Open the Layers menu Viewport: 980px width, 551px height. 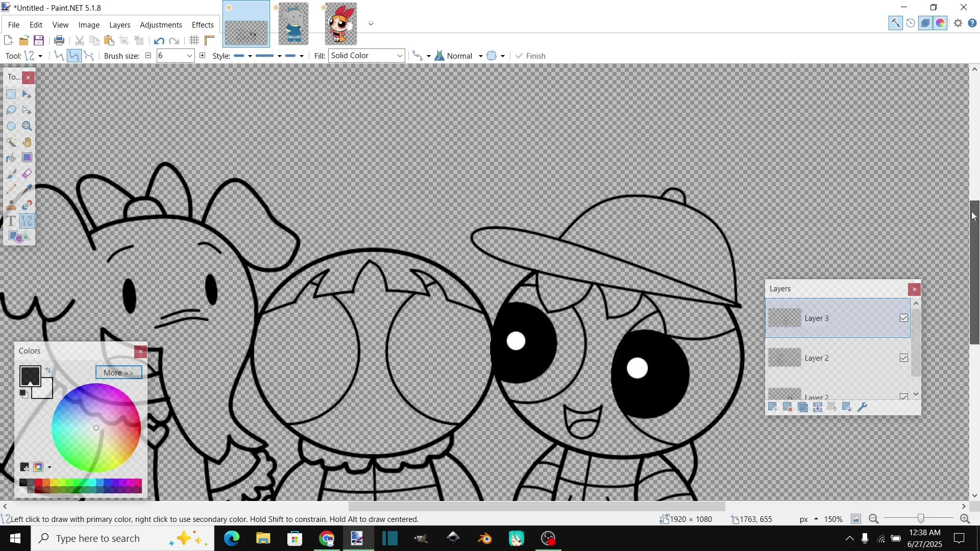pyautogui.click(x=120, y=24)
